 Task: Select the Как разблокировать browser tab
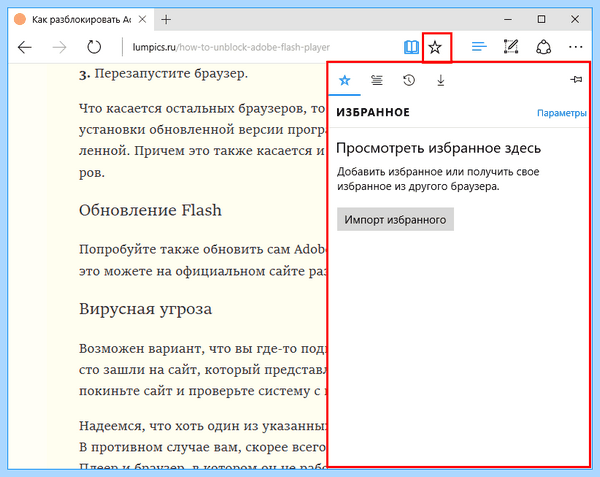click(x=81, y=20)
